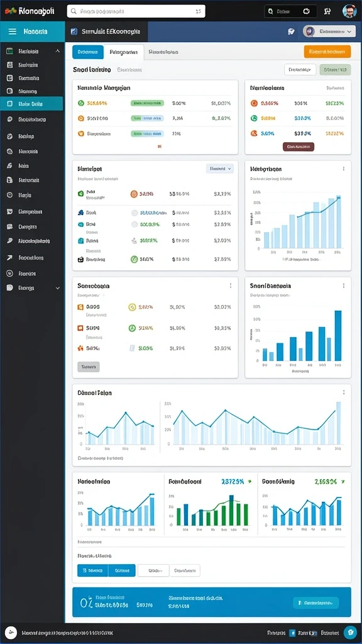The width and height of the screenshot is (362, 644).
Task: Switch to the blue first tab
Action: coord(88,52)
